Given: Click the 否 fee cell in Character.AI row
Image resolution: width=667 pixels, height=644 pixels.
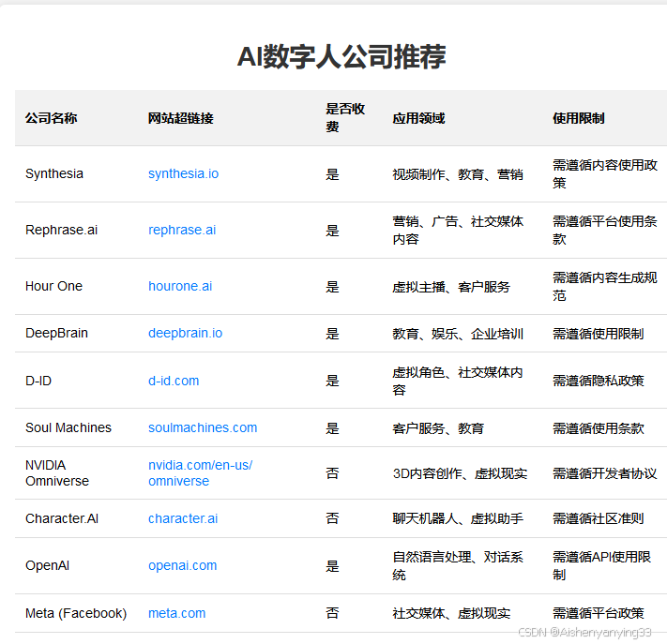Looking at the screenshot, I should [x=332, y=518].
